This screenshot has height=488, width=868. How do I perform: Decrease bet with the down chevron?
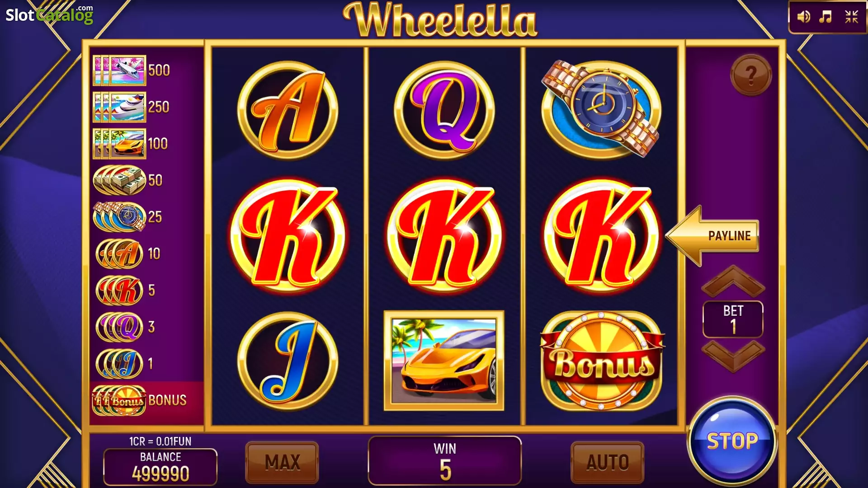(733, 356)
